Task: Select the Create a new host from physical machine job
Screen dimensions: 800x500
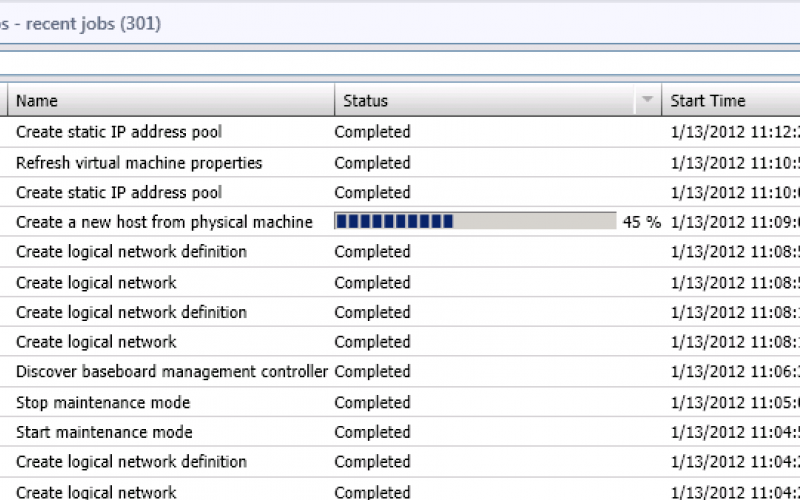Action: 164,222
